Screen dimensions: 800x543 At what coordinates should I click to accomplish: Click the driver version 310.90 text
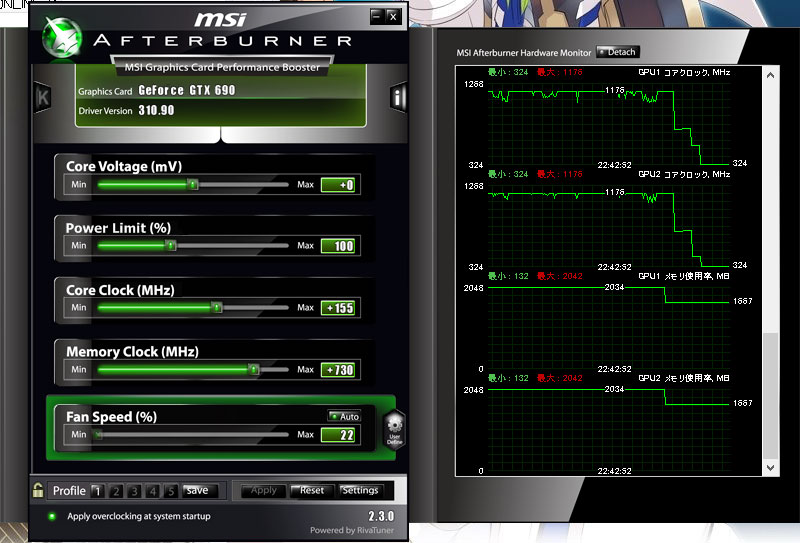tap(156, 110)
